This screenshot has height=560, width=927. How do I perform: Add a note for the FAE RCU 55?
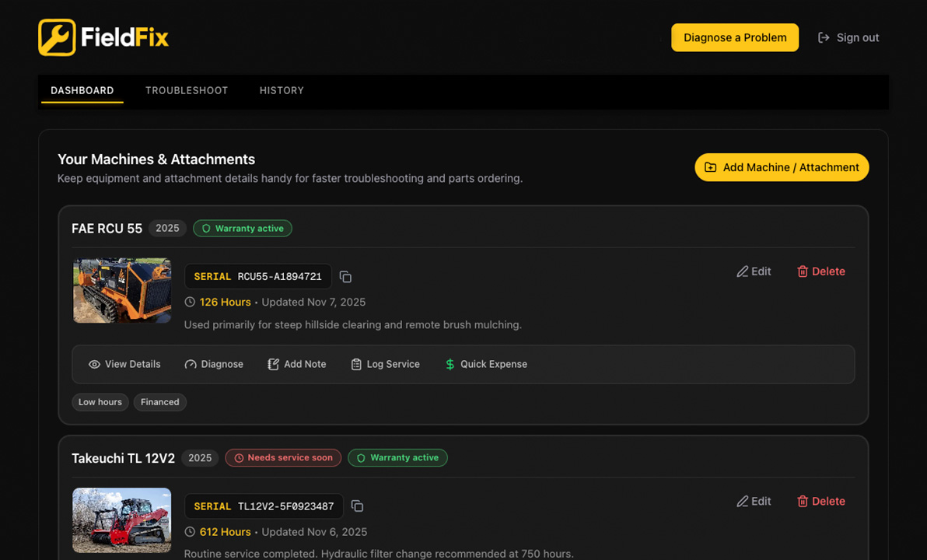click(296, 364)
